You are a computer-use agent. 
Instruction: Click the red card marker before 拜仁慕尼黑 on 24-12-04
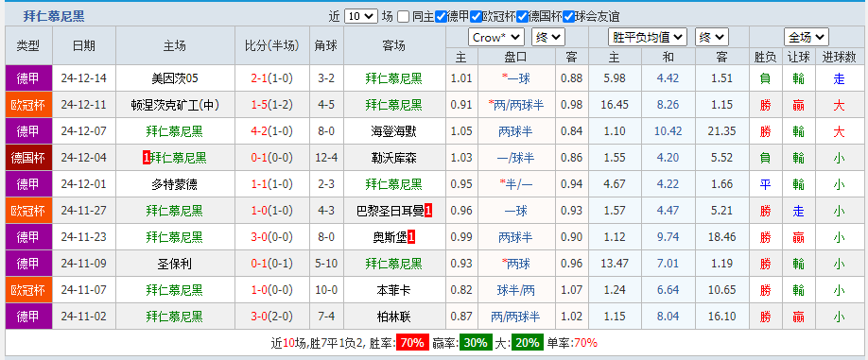(147, 158)
